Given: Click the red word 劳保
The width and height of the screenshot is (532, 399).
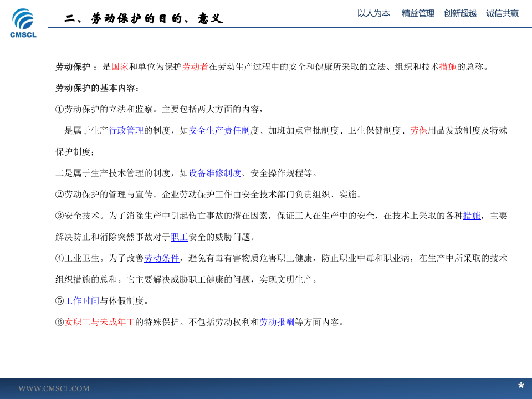Looking at the screenshot, I should 419,131.
